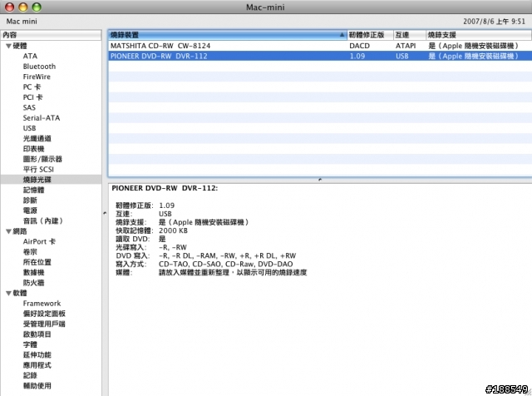
Task: Select 平行 SCSI entry
Action: pos(38,170)
